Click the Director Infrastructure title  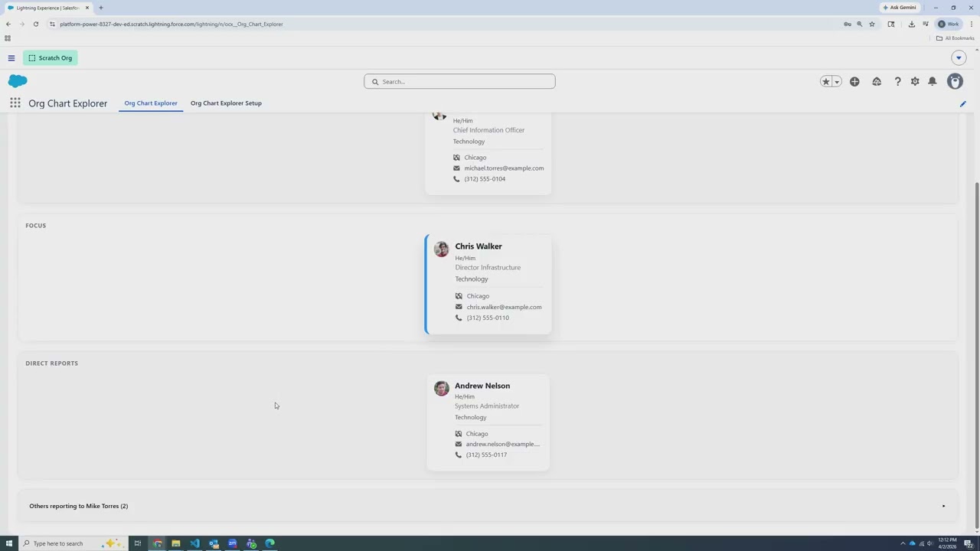pos(488,267)
